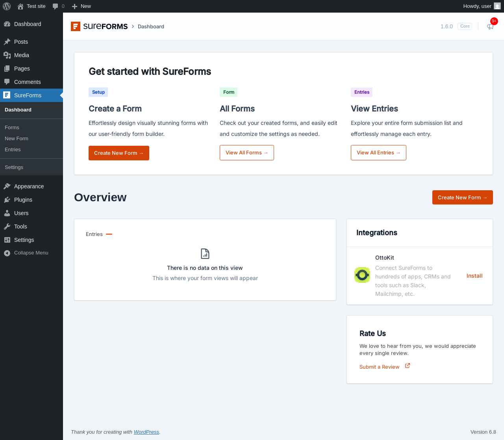Click the Rate Us heading

point(372,333)
